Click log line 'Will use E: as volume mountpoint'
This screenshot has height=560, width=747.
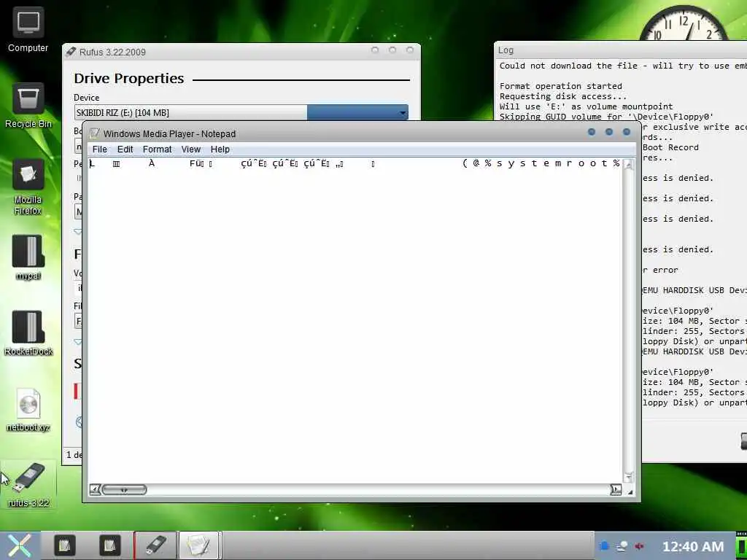pos(586,106)
